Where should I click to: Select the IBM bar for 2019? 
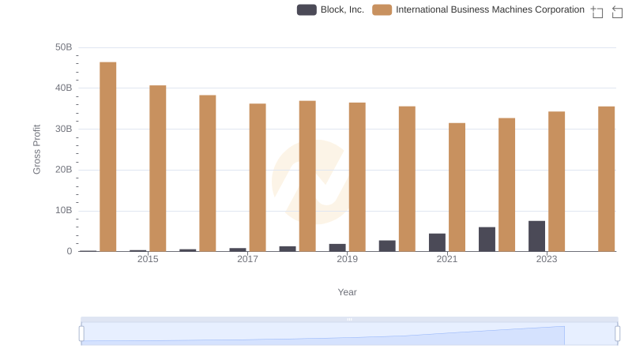click(357, 177)
